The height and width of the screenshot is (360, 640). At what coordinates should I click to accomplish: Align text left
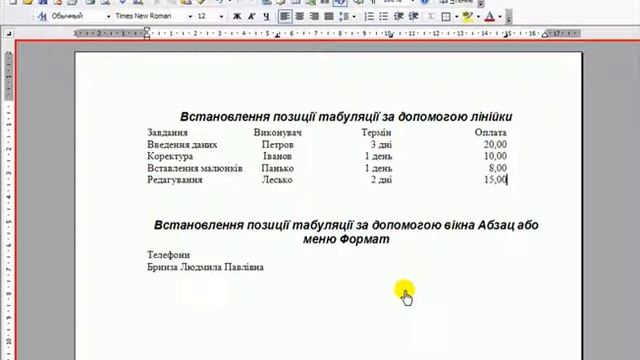pos(285,16)
